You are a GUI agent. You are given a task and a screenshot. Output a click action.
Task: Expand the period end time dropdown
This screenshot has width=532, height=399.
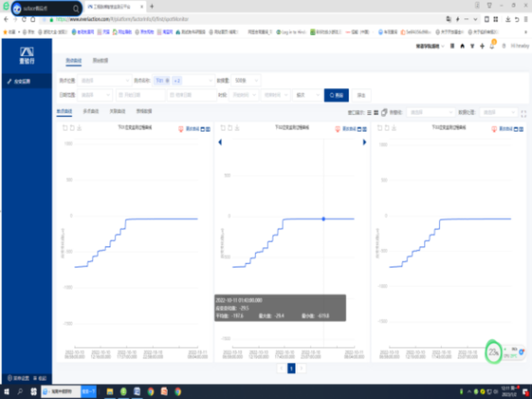click(x=275, y=95)
